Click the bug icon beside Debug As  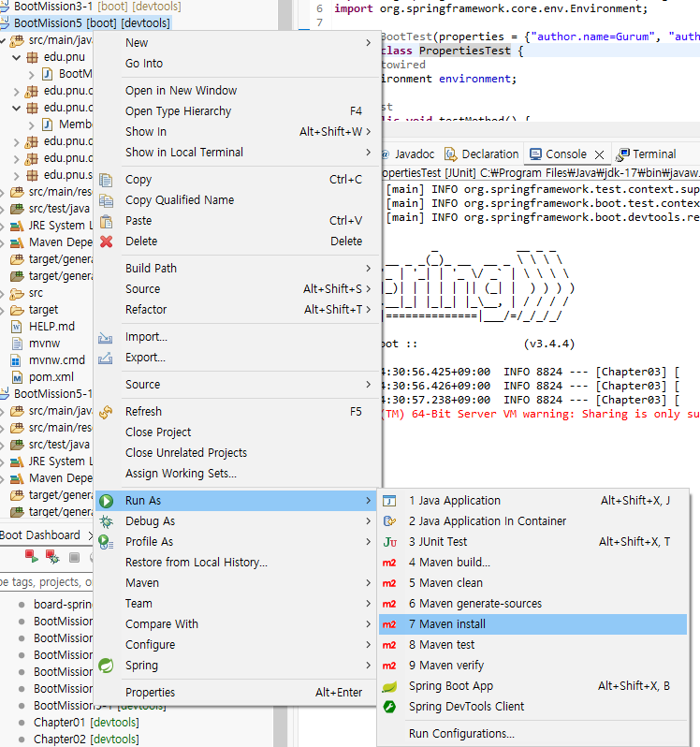pos(106,521)
